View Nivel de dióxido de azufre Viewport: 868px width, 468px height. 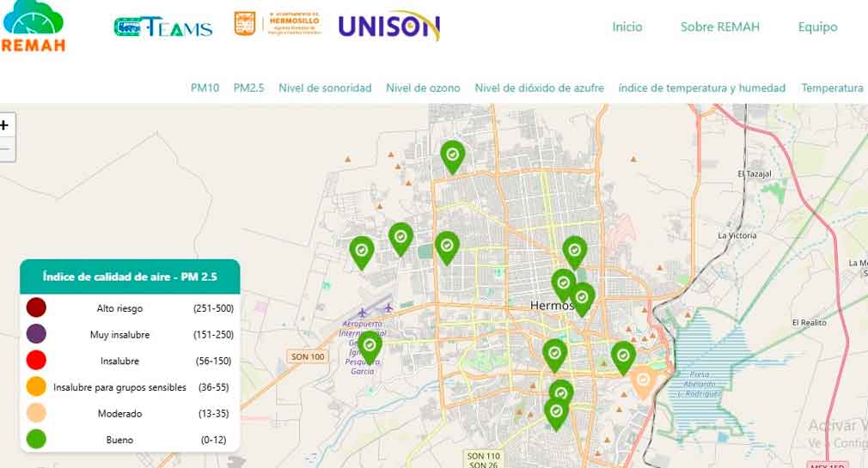tap(539, 88)
